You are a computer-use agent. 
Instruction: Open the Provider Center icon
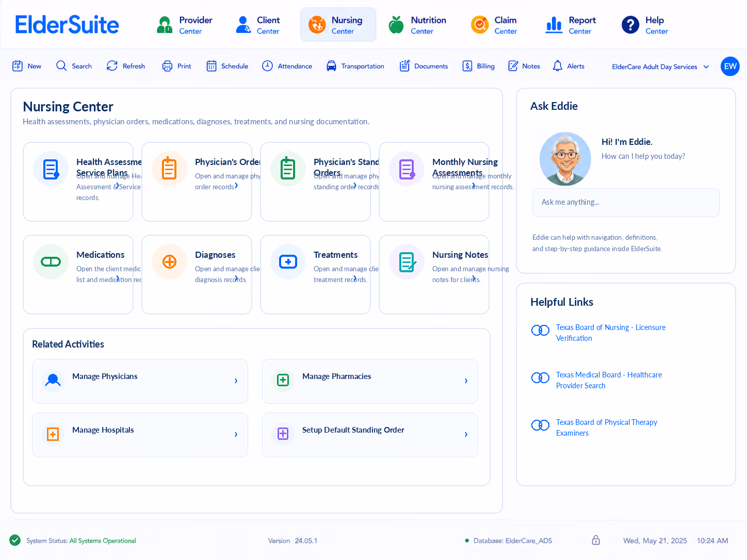click(x=165, y=24)
